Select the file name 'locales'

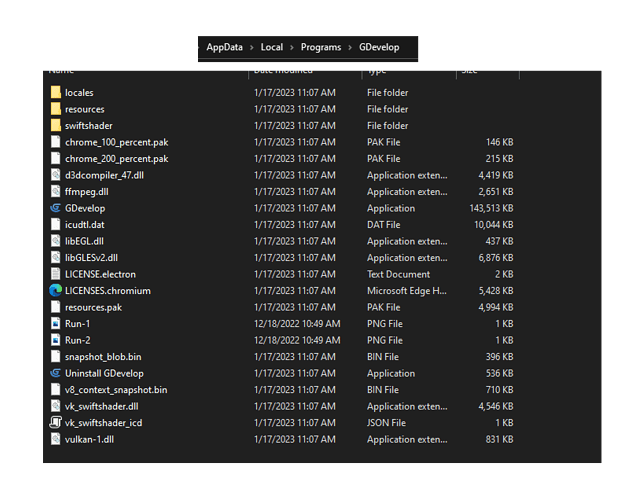pos(79,93)
